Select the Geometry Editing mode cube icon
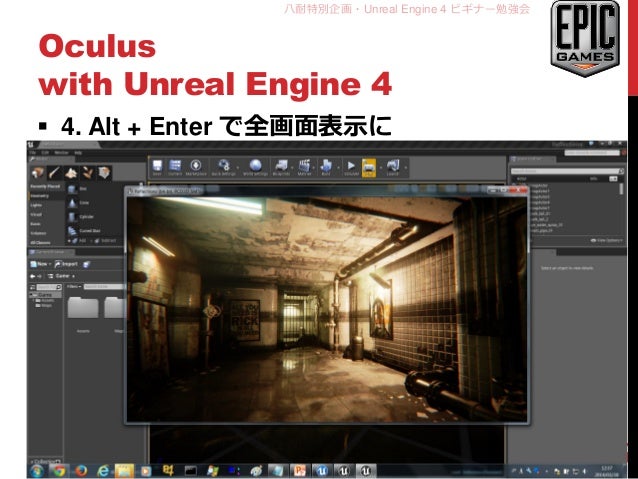 point(103,174)
